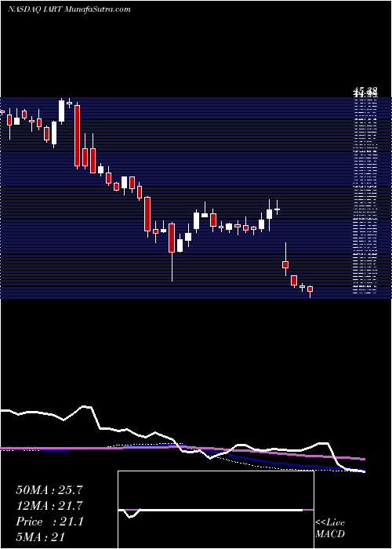Click the MACD inset chart box
The width and height of the screenshot is (392, 549).
(x=216, y=510)
